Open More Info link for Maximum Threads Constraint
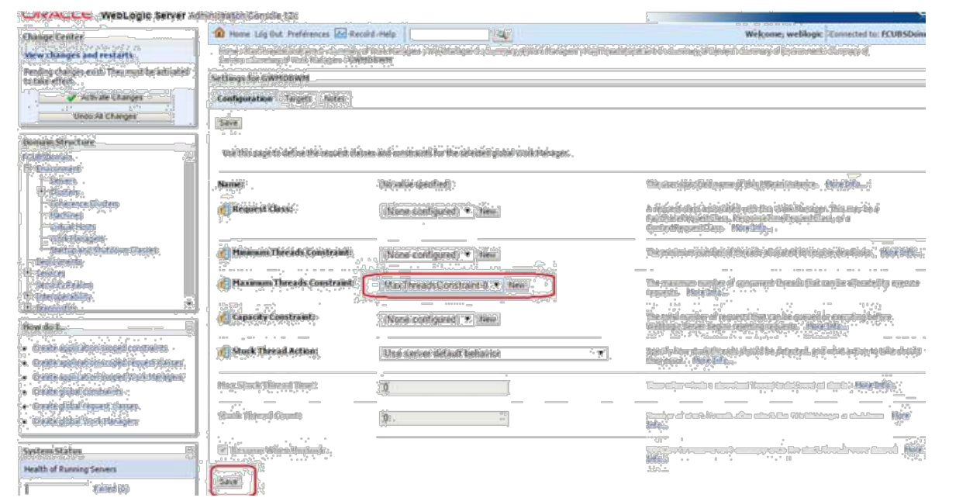Viewport: 980px width, 501px height. [709, 292]
